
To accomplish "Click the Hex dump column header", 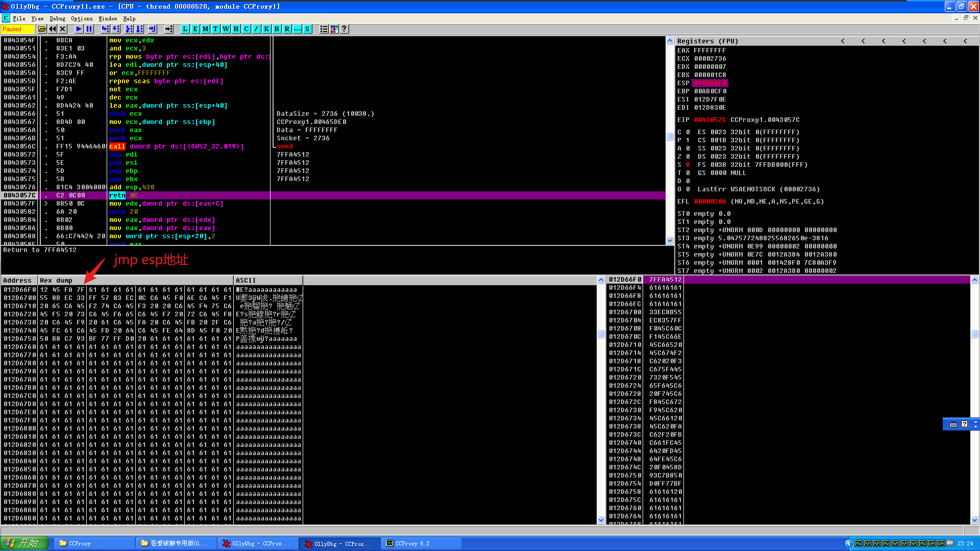I will coord(136,280).
